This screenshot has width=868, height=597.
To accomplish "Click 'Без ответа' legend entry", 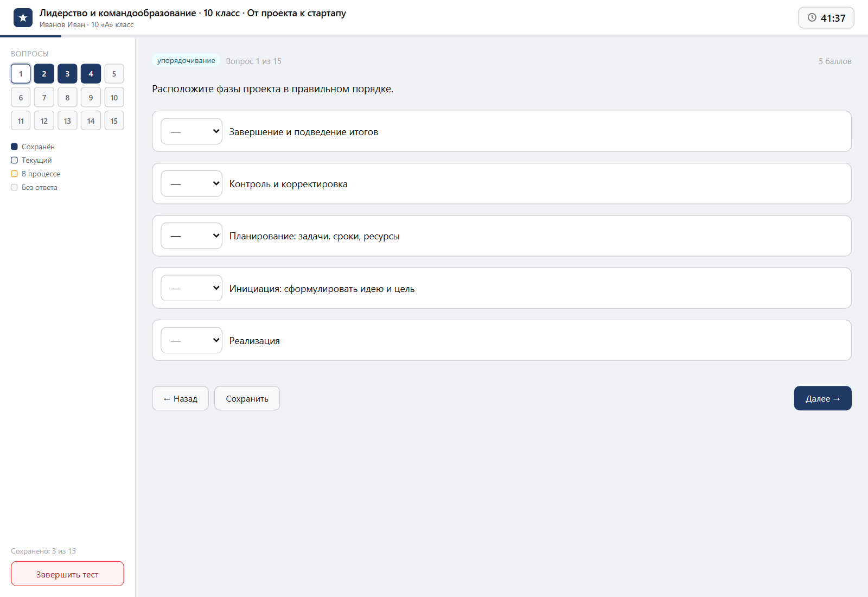I will 34,187.
